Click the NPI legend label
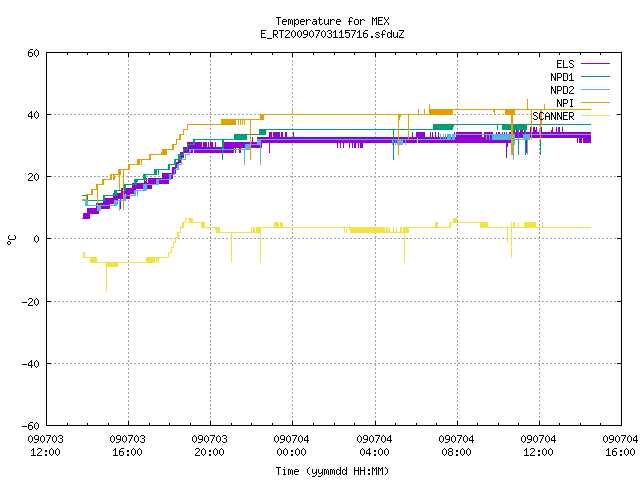The image size is (640, 480). pos(565,103)
